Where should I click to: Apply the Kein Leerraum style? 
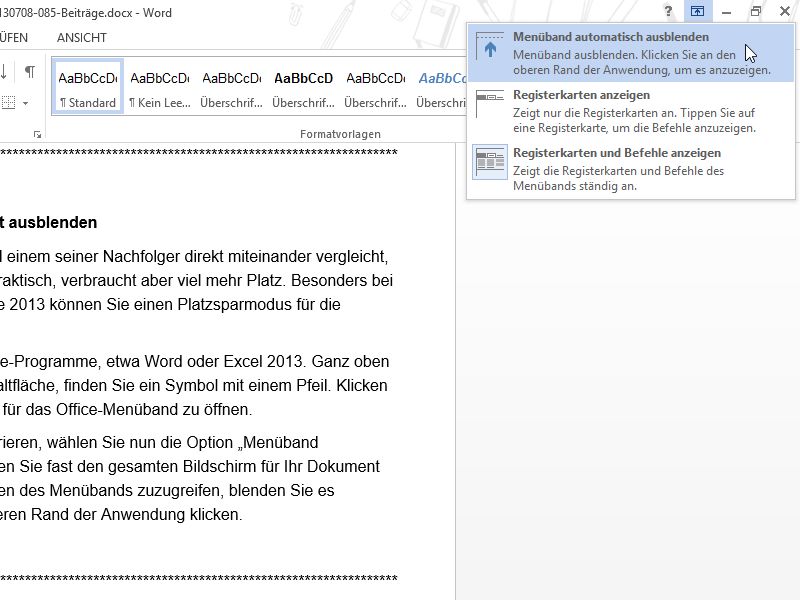coord(160,87)
